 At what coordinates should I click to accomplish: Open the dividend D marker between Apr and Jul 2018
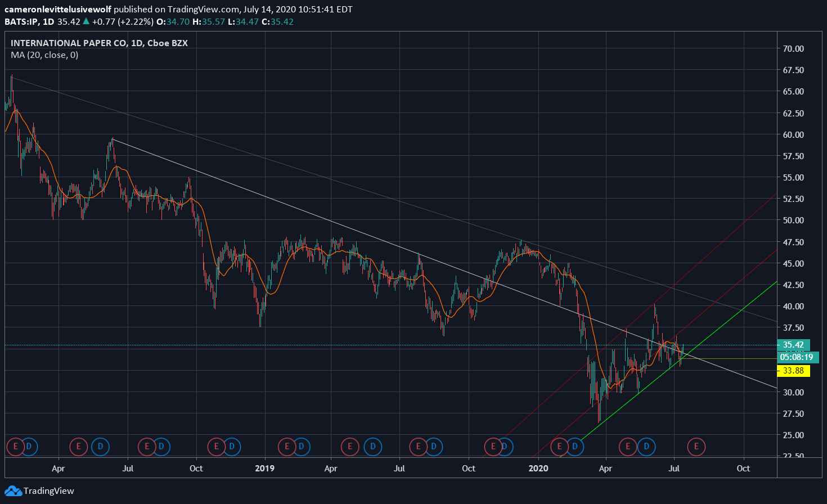click(100, 447)
